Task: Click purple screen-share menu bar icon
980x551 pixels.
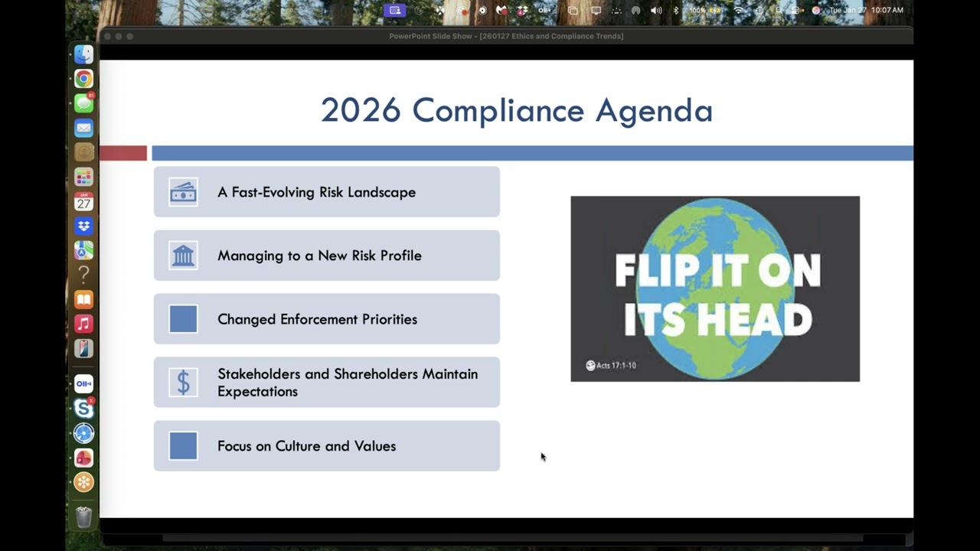Action: [x=395, y=11]
